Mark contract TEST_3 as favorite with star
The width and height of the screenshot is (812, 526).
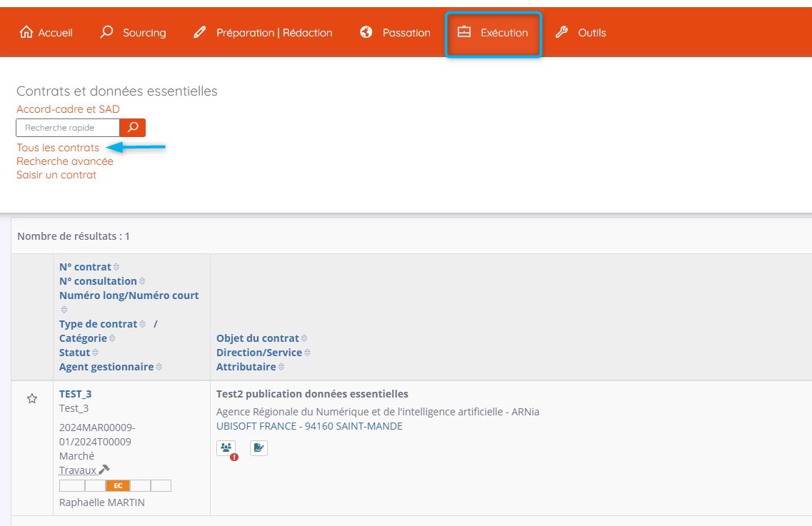(32, 399)
